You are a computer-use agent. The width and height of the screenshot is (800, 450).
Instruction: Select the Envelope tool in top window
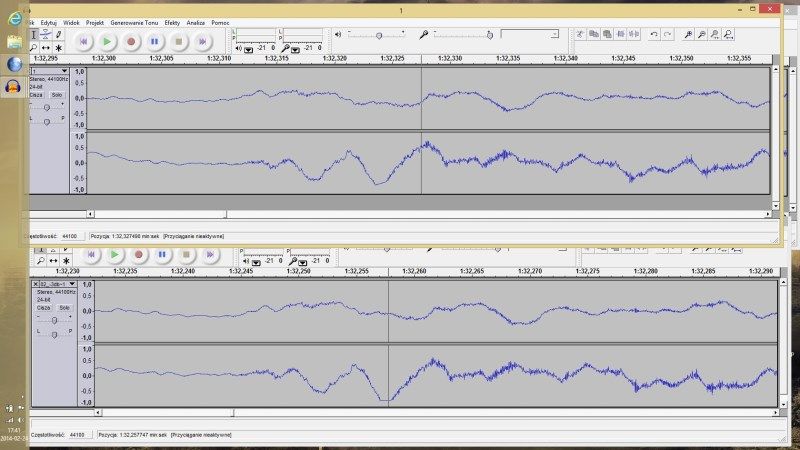[x=46, y=35]
